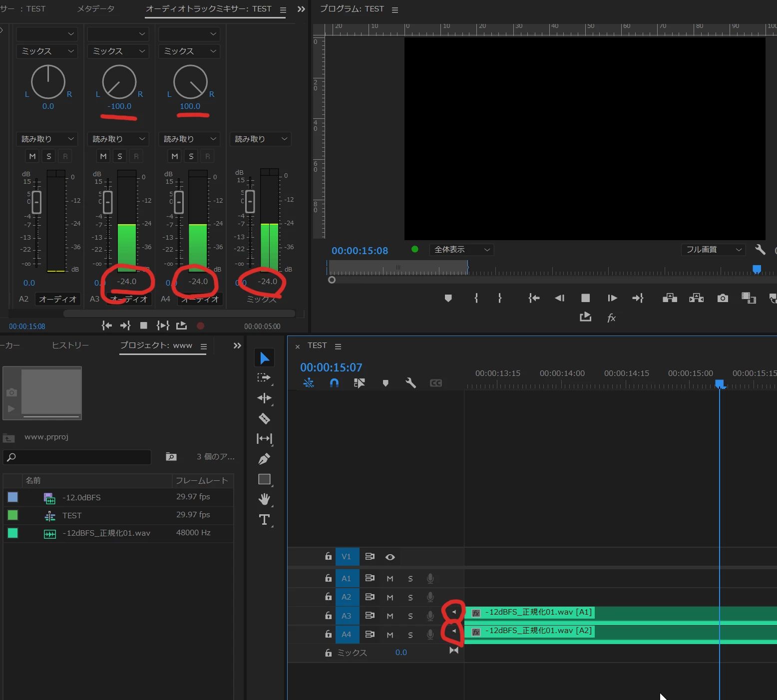Viewport: 777px width, 700px height.
Task: Mute track A4 in audio mixer
Action: 175,156
